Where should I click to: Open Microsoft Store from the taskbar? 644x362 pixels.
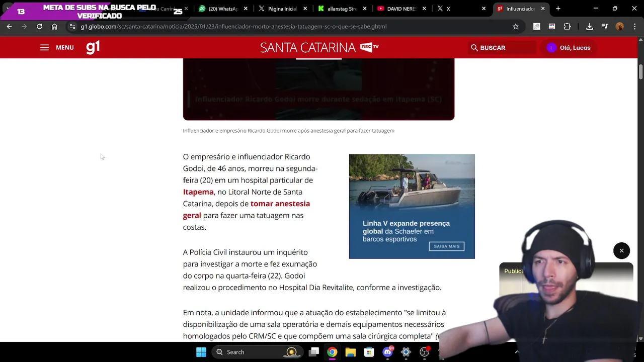[x=369, y=352]
